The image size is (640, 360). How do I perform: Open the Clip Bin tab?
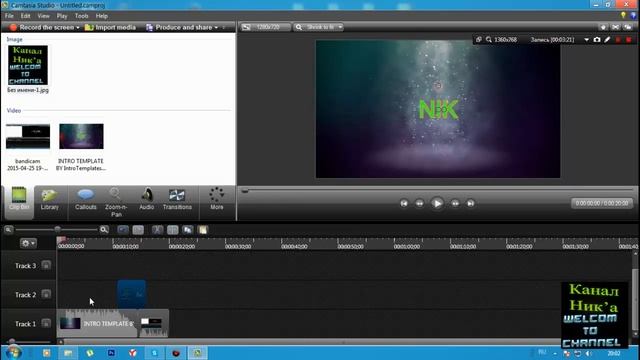point(19,202)
